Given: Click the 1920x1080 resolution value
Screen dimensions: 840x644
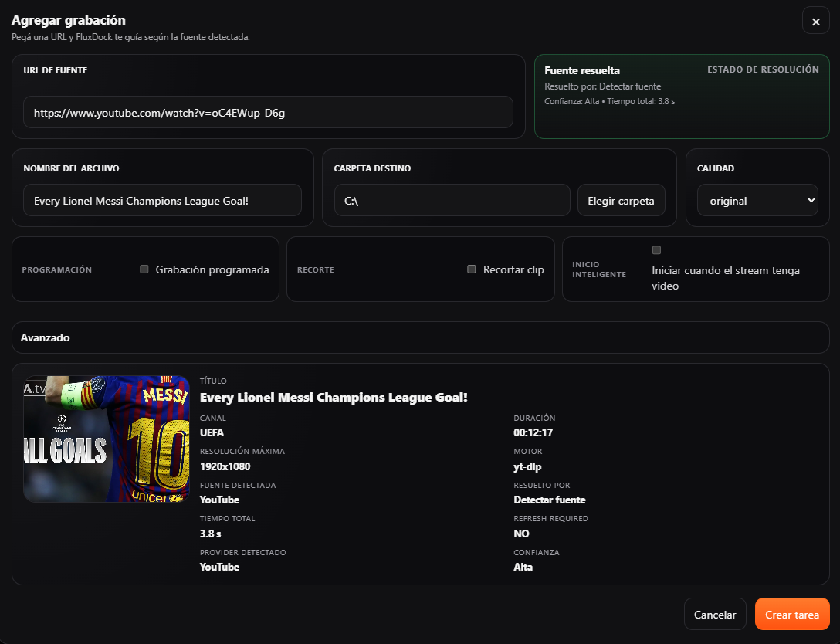Looking at the screenshot, I should (225, 466).
